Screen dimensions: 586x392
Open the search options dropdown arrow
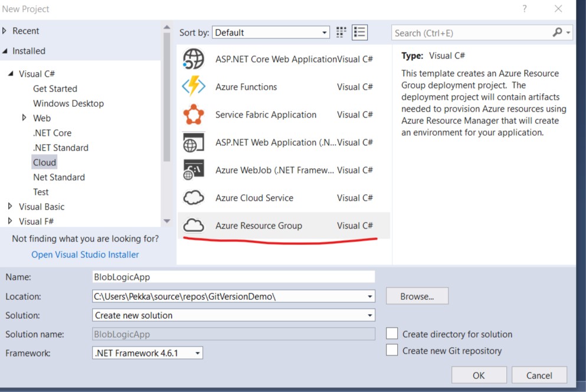click(x=568, y=33)
